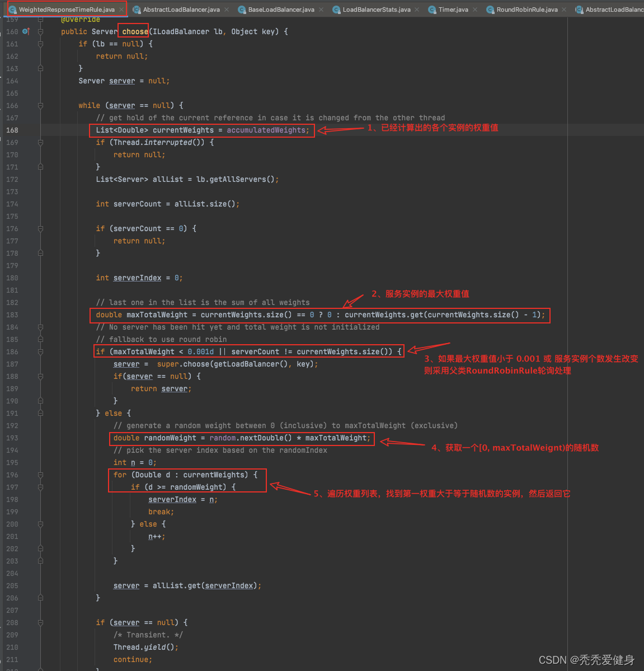Screen dimensions: 644x671
Task: Click serverCount declaration on line 174
Action: click(x=137, y=204)
